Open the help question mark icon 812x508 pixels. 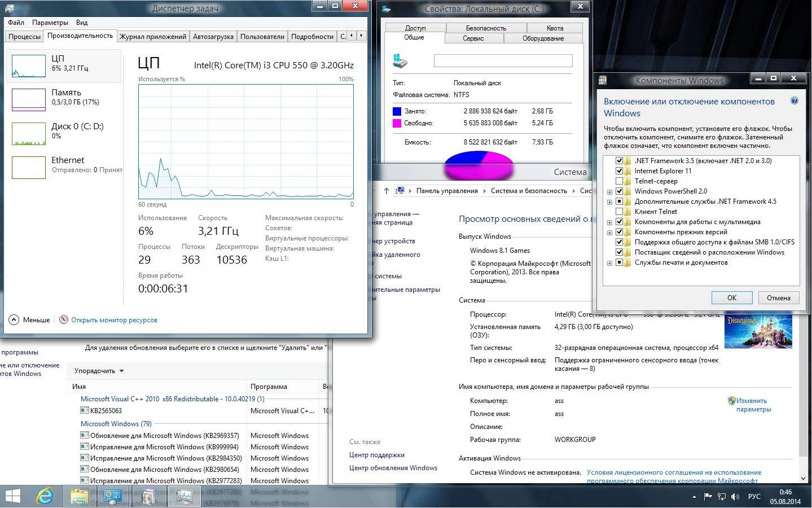795,101
